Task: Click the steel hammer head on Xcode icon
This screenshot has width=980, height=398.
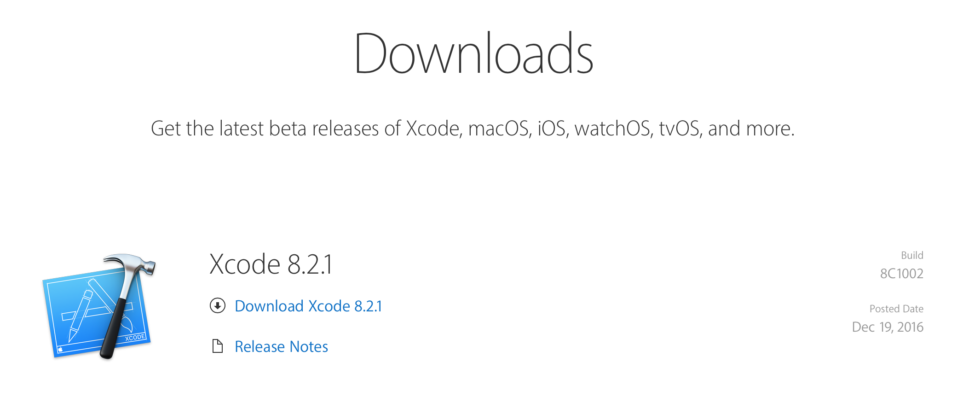Action: click(130, 264)
